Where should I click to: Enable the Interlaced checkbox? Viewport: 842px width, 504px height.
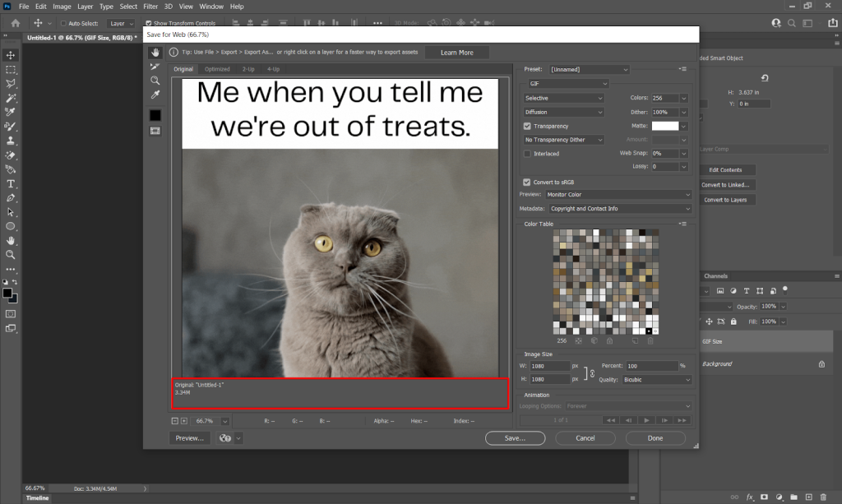pos(527,154)
